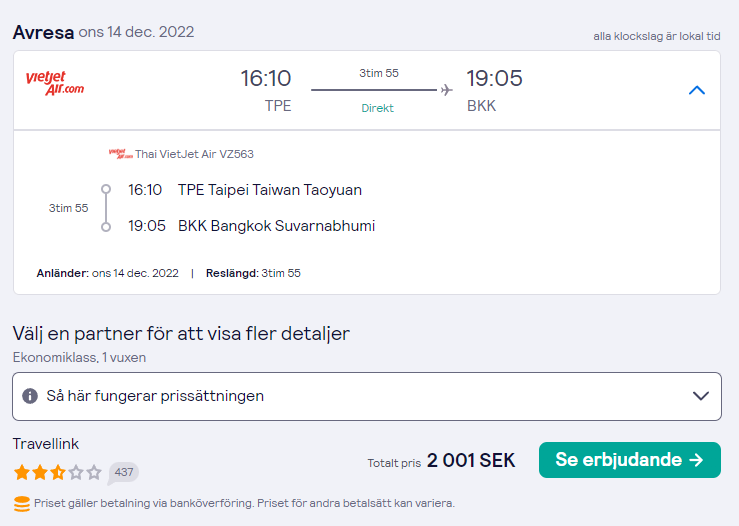Click the Travellink partner name

(46, 443)
